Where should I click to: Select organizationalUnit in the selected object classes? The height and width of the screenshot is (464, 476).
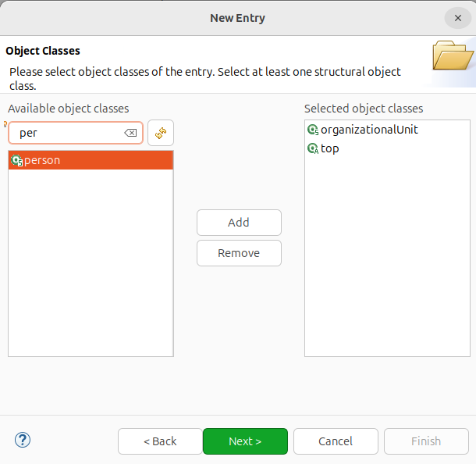pyautogui.click(x=369, y=130)
